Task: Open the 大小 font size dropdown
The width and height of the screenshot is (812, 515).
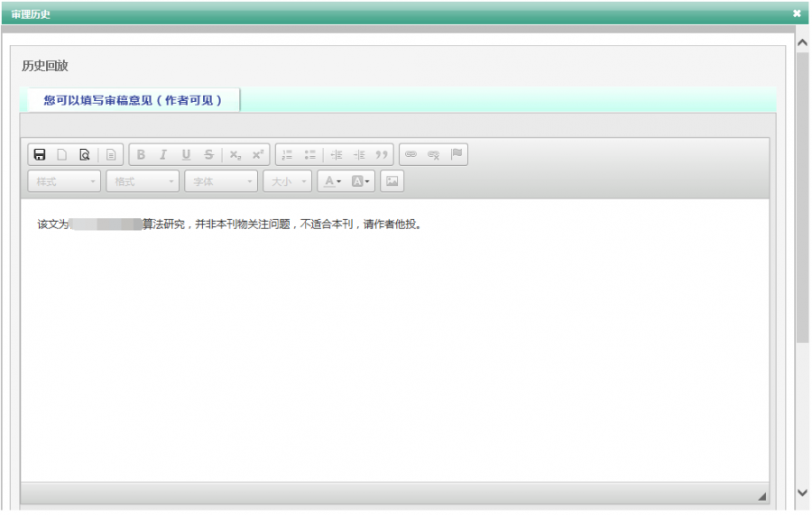Action: pyautogui.click(x=288, y=181)
